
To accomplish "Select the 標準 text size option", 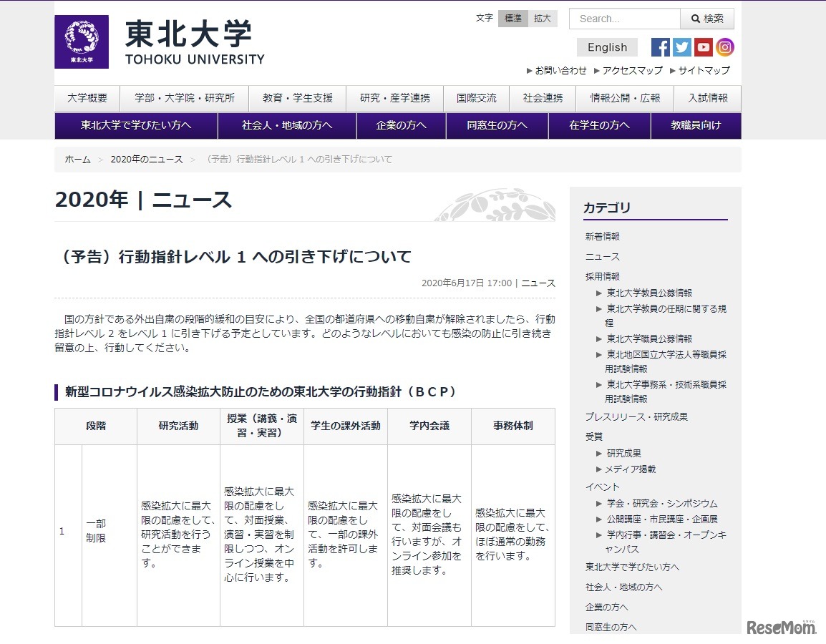I will click(x=512, y=18).
